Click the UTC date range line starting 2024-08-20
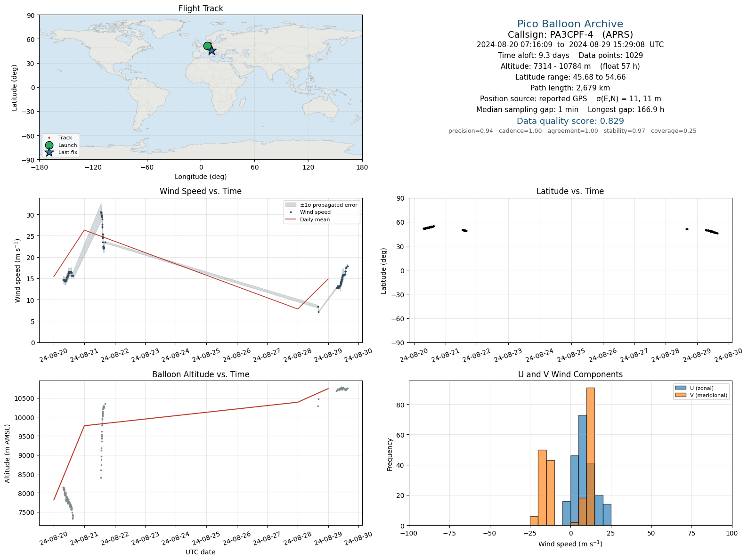748x560 pixels. coord(570,45)
